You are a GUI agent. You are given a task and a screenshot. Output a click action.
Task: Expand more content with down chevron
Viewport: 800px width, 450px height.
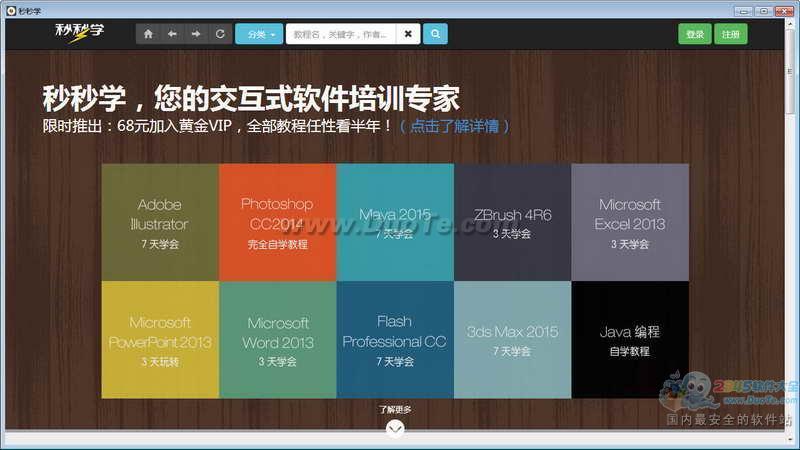(x=395, y=428)
